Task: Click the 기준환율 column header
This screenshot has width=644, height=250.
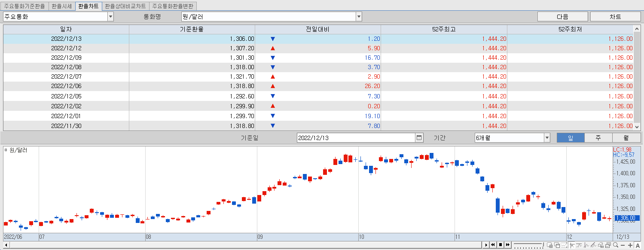Action: pos(192,29)
